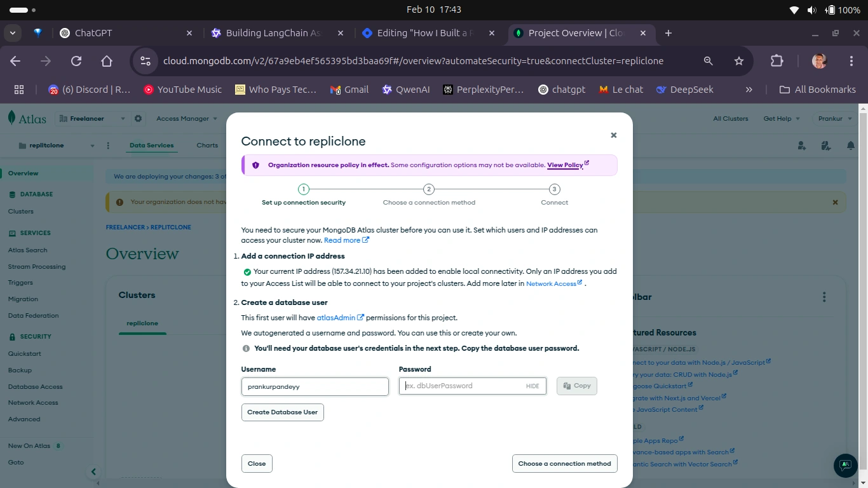
Task: Switch to the ChatGPT browser tab
Action: pos(126,33)
